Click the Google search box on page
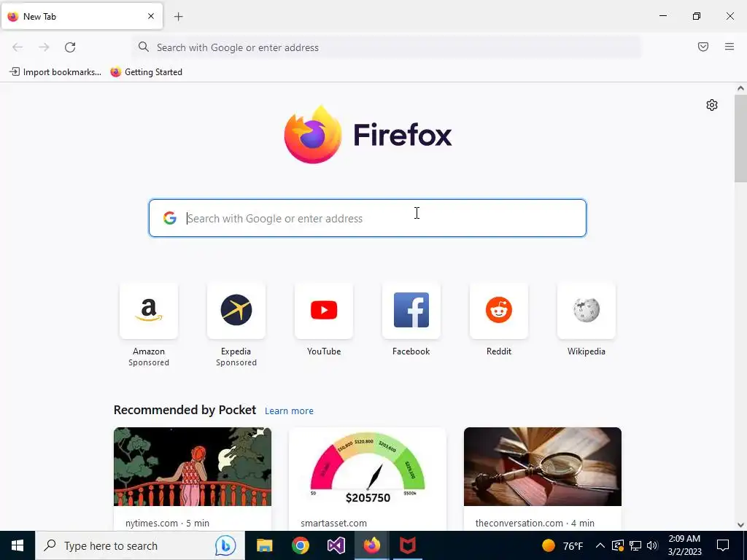The image size is (747, 560). 368,218
